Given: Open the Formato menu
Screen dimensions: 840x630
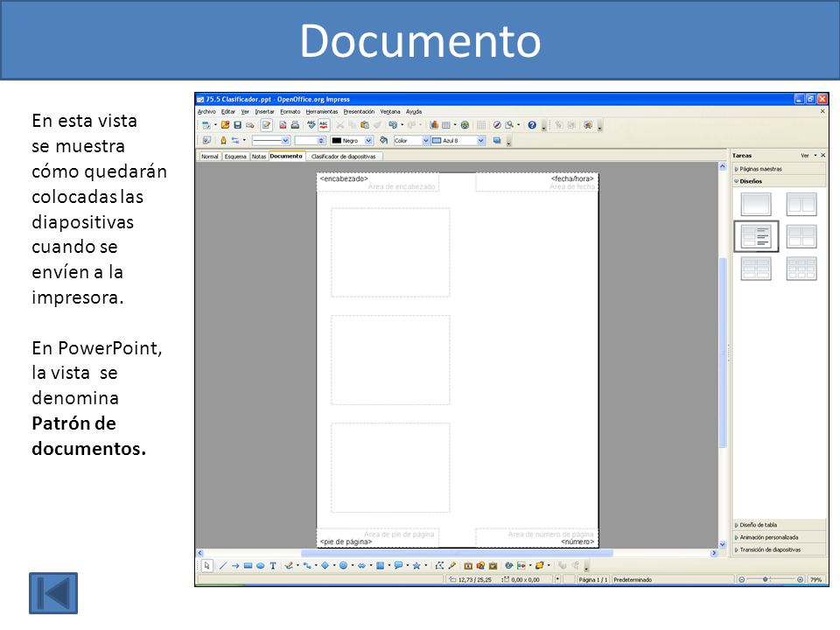Looking at the screenshot, I should coord(290,112).
